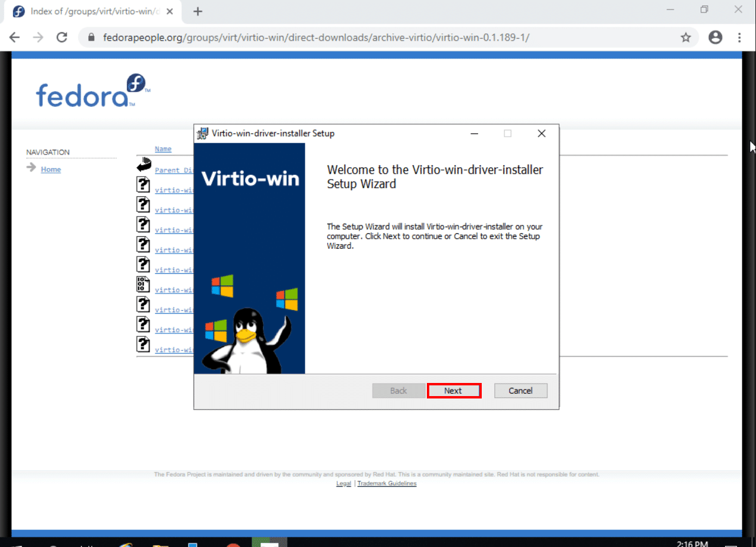
Task: Bookmark this page with the star icon
Action: tap(686, 38)
